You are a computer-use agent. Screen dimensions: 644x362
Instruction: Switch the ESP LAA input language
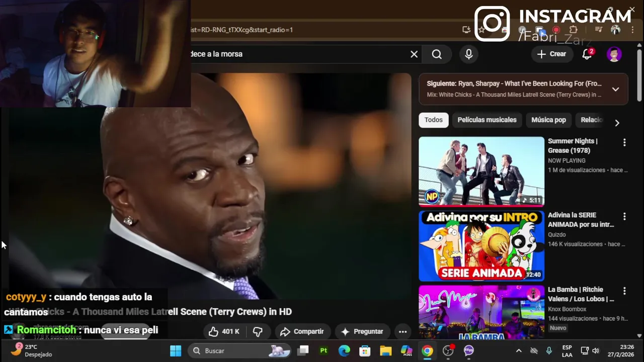point(567,351)
